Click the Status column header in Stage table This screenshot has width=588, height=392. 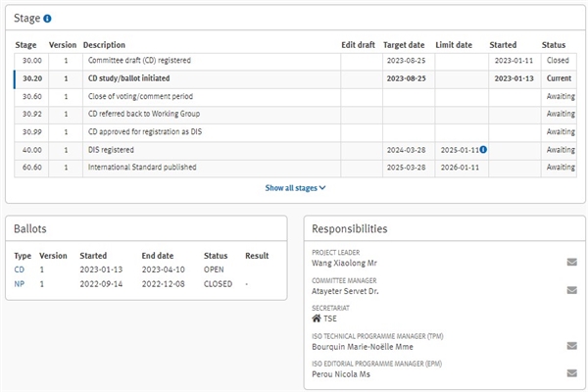(554, 45)
